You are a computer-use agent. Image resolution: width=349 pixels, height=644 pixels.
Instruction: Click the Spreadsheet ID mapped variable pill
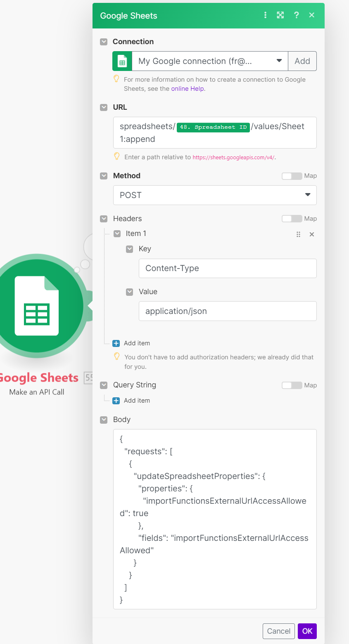213,127
